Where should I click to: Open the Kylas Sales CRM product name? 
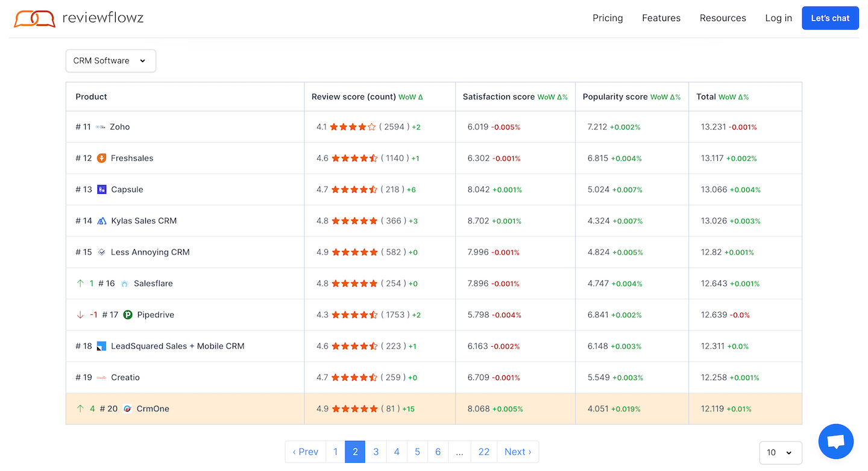pos(144,221)
